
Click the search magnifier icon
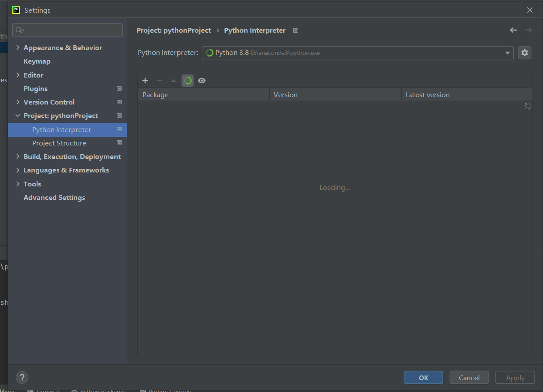pyautogui.click(x=20, y=30)
